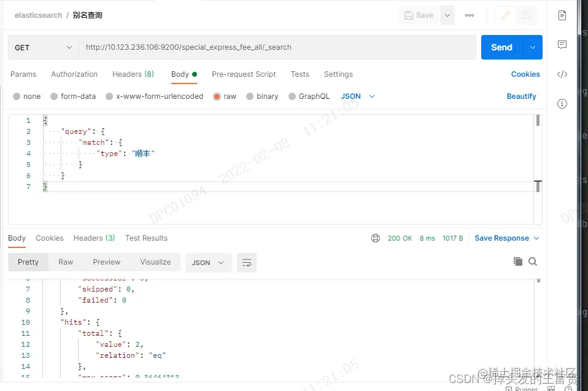Open the Cookies link

tap(525, 74)
